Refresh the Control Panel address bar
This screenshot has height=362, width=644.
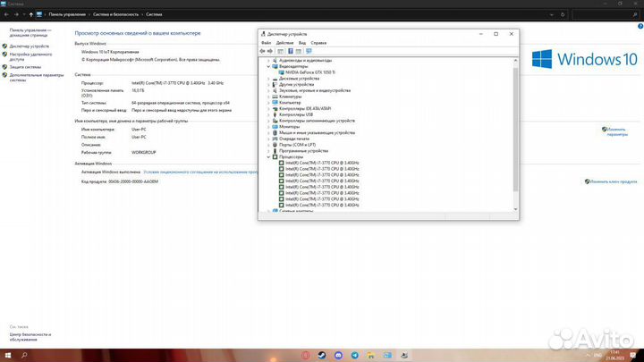click(563, 14)
